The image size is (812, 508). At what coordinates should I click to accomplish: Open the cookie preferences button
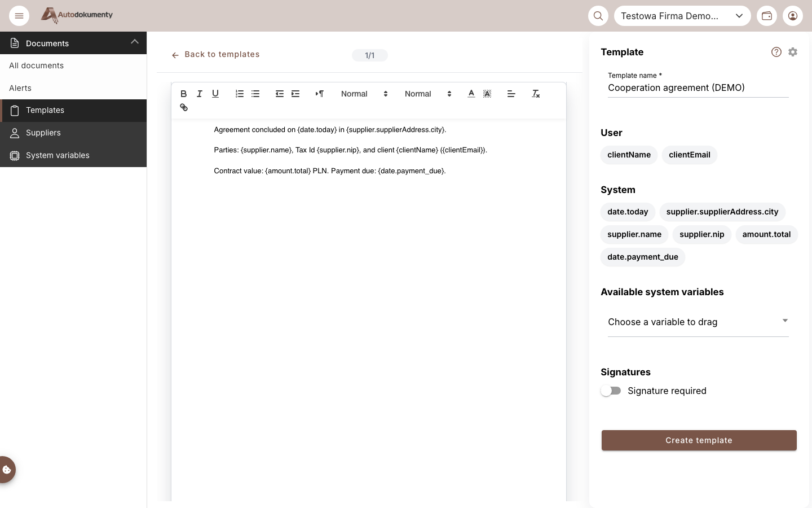tap(7, 470)
